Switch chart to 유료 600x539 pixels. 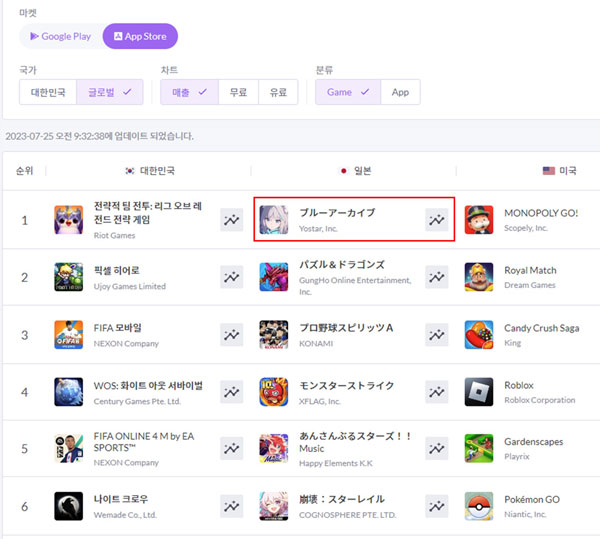click(277, 92)
